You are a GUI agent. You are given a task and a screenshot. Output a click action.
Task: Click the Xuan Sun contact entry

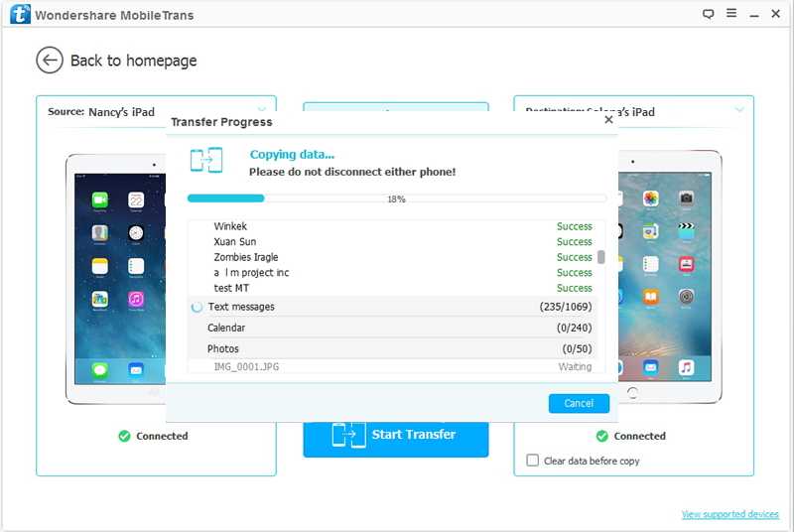pyautogui.click(x=235, y=241)
